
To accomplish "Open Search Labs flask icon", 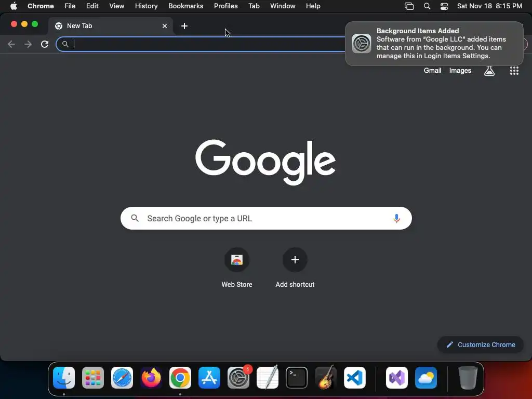I will (489, 71).
